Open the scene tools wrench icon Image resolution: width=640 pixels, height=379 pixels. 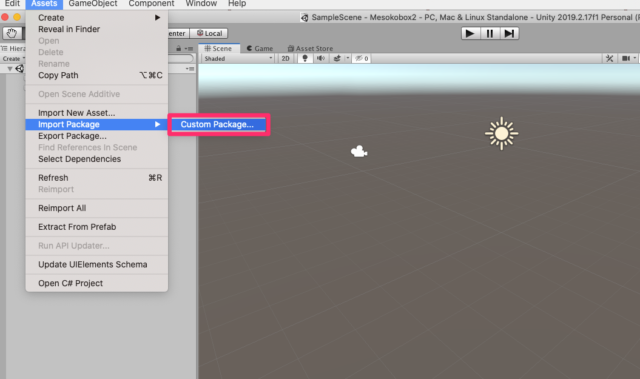[609, 58]
